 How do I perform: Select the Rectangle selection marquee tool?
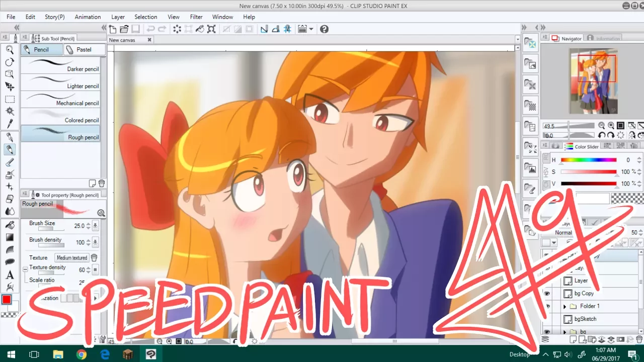point(10,100)
